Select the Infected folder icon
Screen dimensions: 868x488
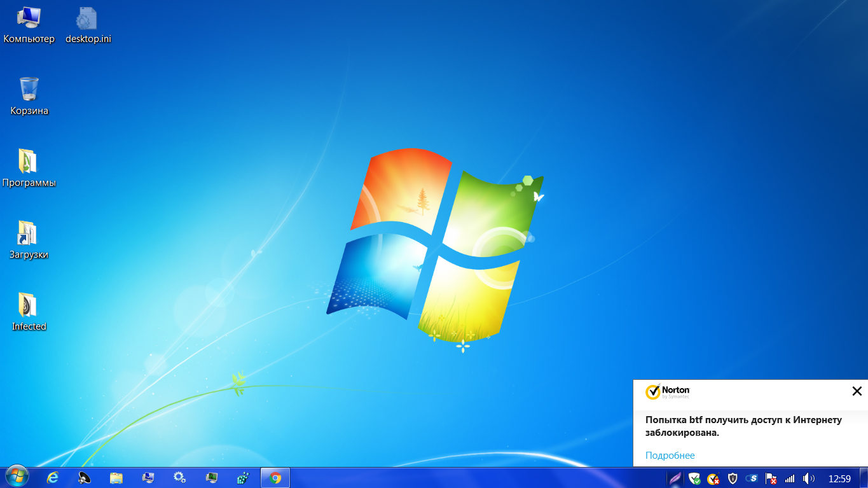(x=29, y=312)
